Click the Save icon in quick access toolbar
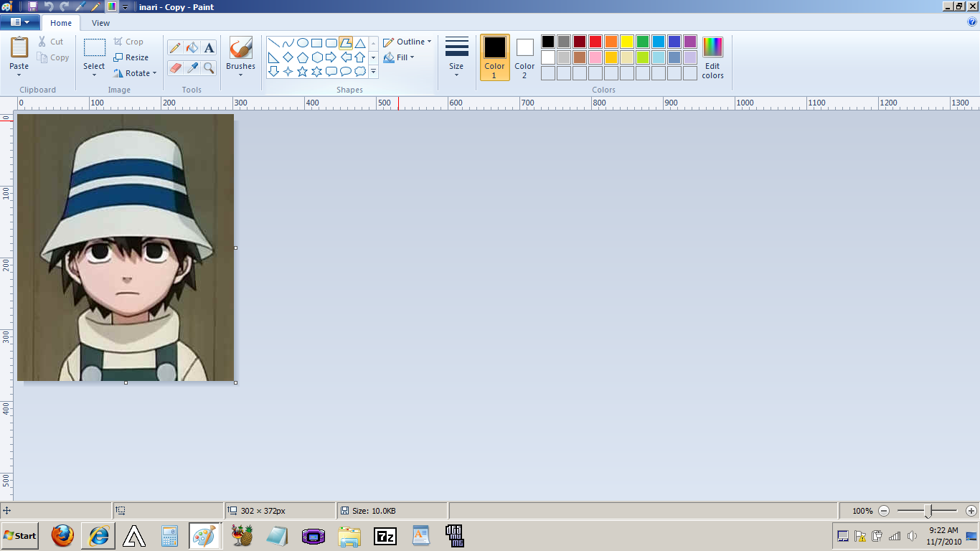The height and width of the screenshot is (551, 980). click(33, 6)
